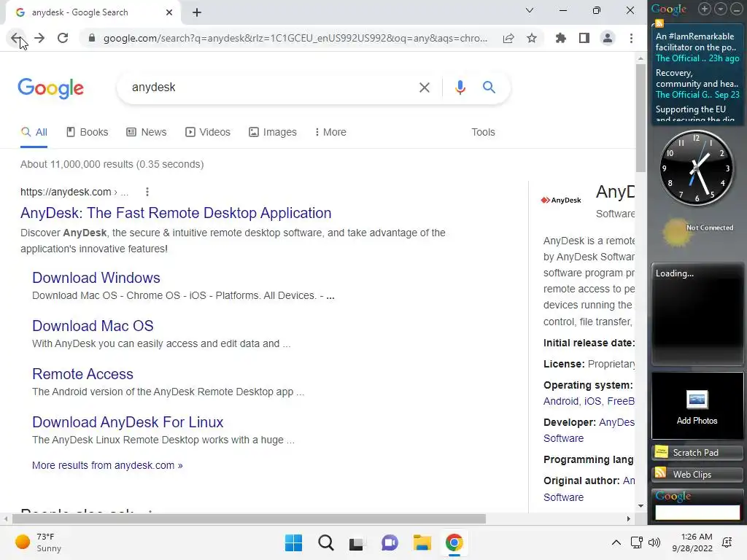The image size is (747, 560).
Task: Open the Download Mac OS link
Action: 93,326
